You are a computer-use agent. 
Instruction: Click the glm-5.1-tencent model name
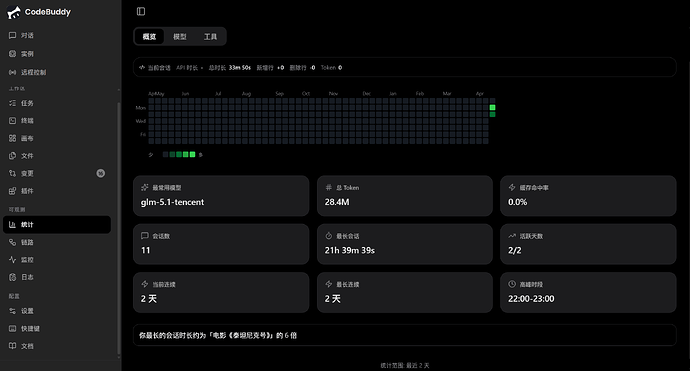pyautogui.click(x=172, y=202)
